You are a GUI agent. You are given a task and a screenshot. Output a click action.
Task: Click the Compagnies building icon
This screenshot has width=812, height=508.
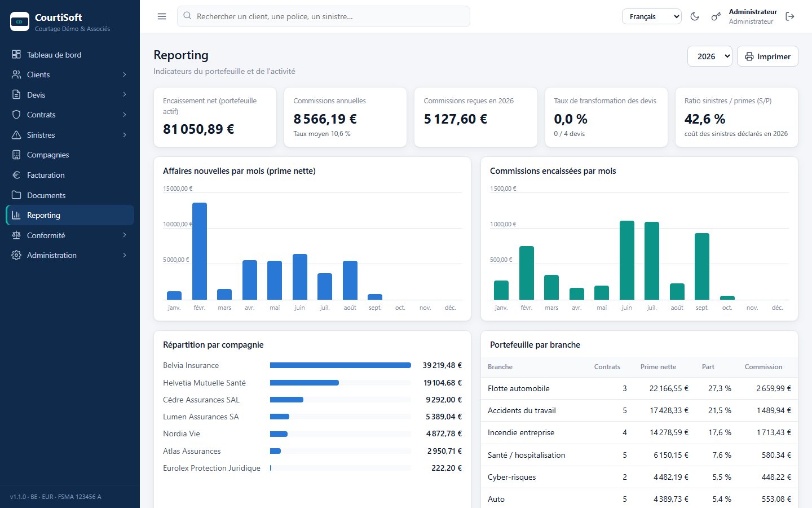coord(16,155)
